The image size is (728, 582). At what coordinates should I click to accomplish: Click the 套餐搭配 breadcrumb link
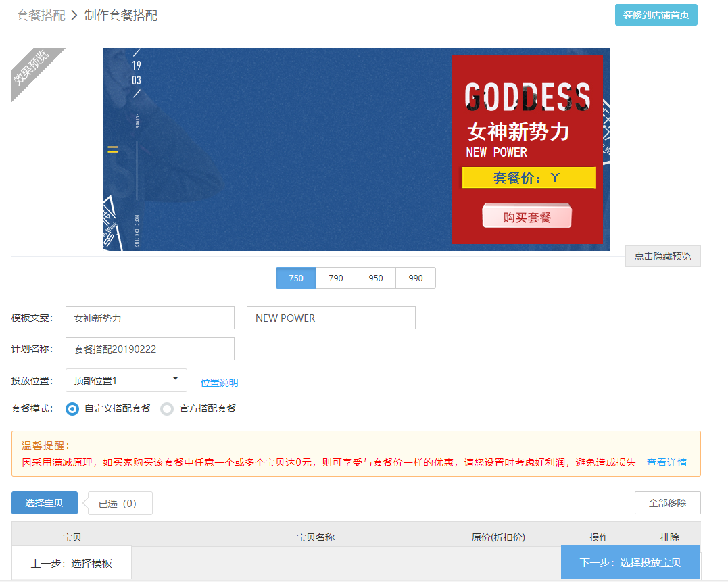[41, 16]
